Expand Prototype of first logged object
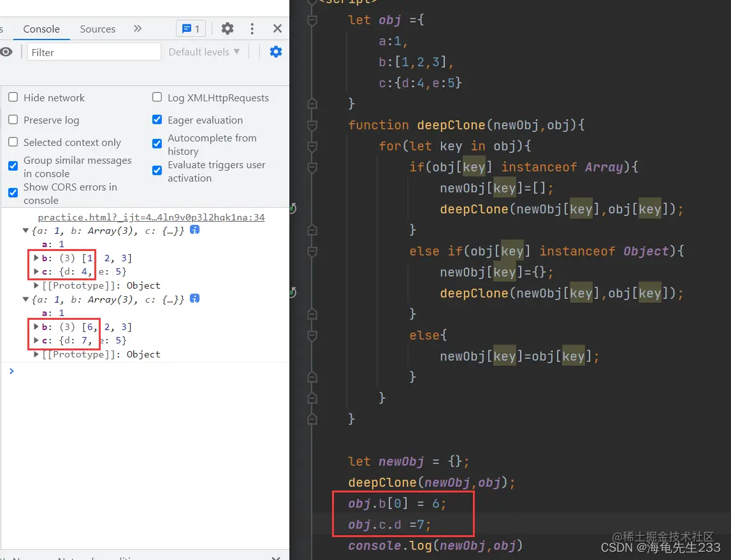Viewport: 731px width, 560px height. 36,285
